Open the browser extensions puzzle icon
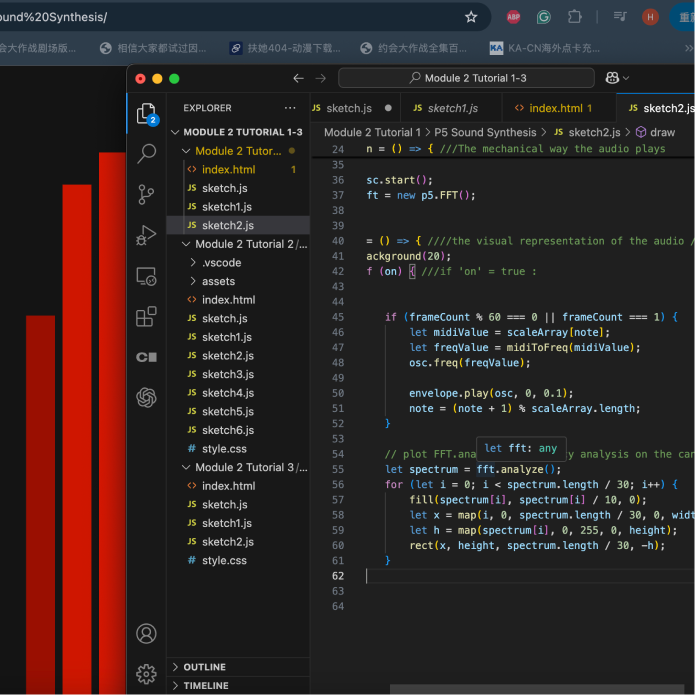This screenshot has width=695, height=695. point(574,17)
